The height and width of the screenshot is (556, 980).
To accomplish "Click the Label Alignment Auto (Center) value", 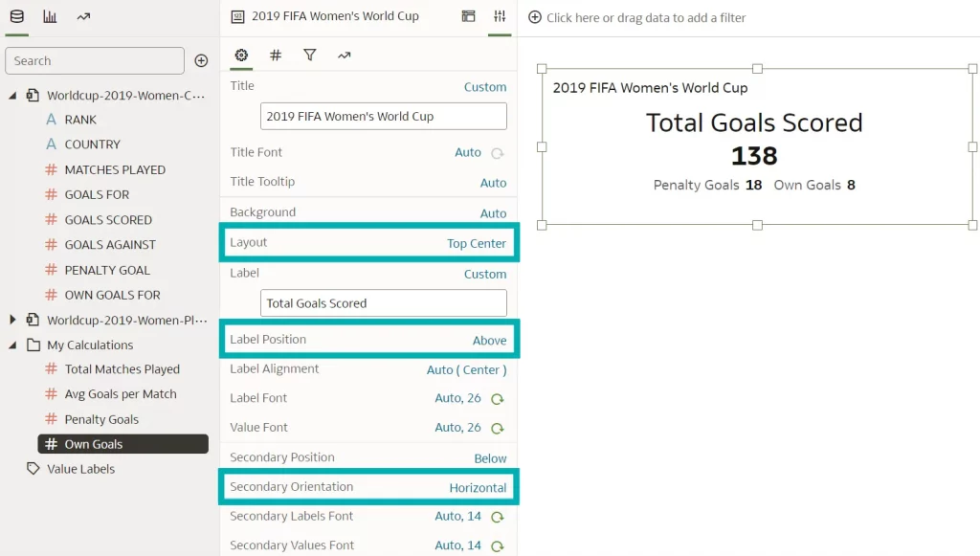I will [x=466, y=369].
